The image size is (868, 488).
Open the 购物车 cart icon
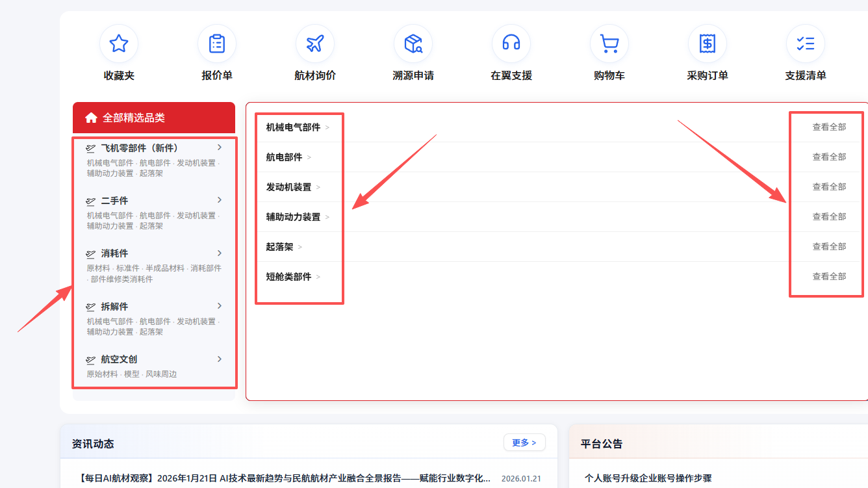[x=609, y=44]
